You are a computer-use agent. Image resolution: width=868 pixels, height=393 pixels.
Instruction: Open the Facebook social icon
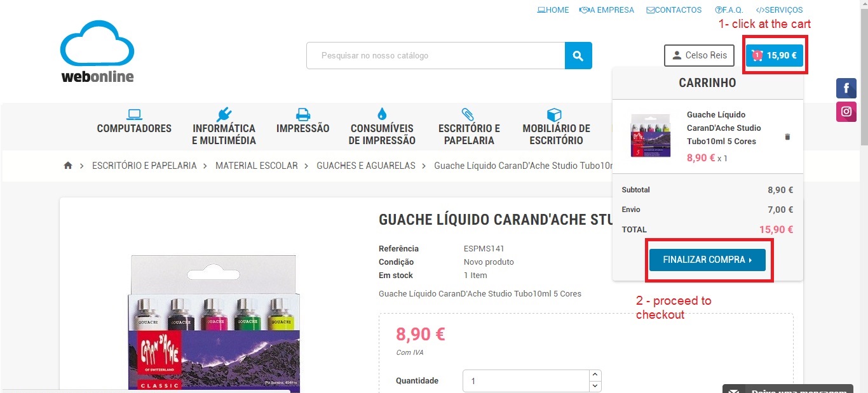tap(846, 88)
